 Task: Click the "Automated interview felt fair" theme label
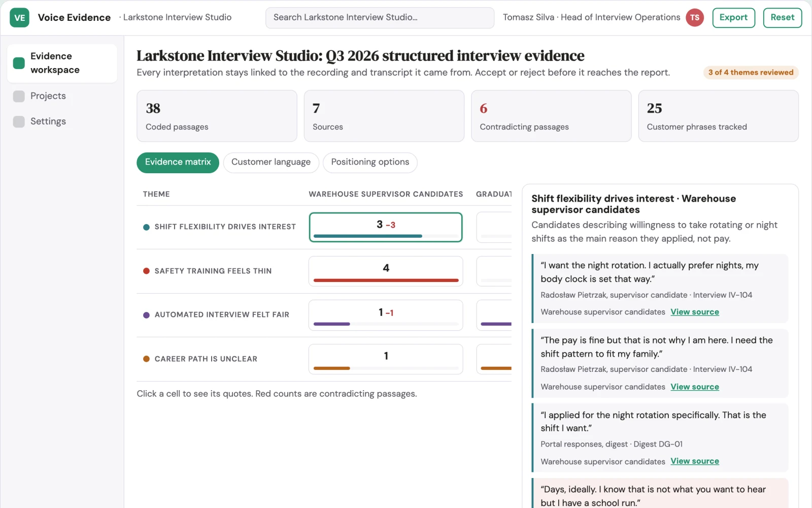222,315
